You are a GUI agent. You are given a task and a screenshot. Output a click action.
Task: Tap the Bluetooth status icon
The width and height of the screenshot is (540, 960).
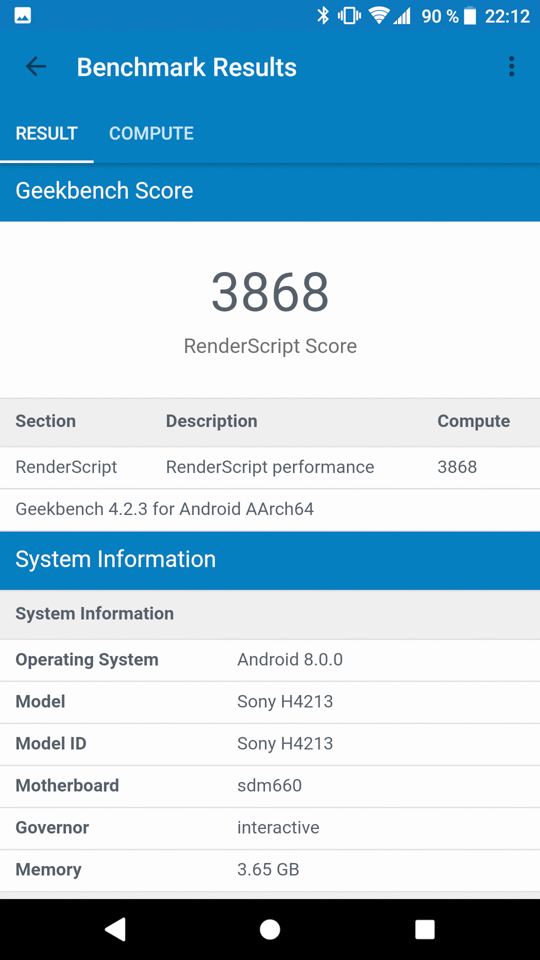click(x=323, y=16)
